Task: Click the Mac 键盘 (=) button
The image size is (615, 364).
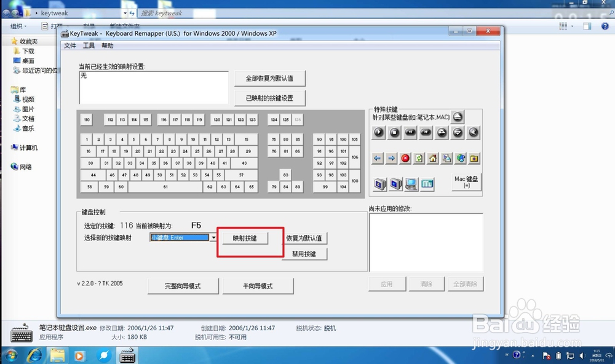Action: click(x=466, y=181)
